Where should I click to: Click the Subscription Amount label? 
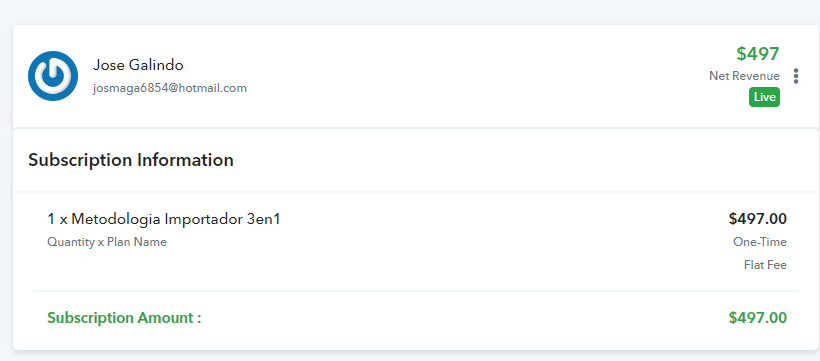pos(124,318)
